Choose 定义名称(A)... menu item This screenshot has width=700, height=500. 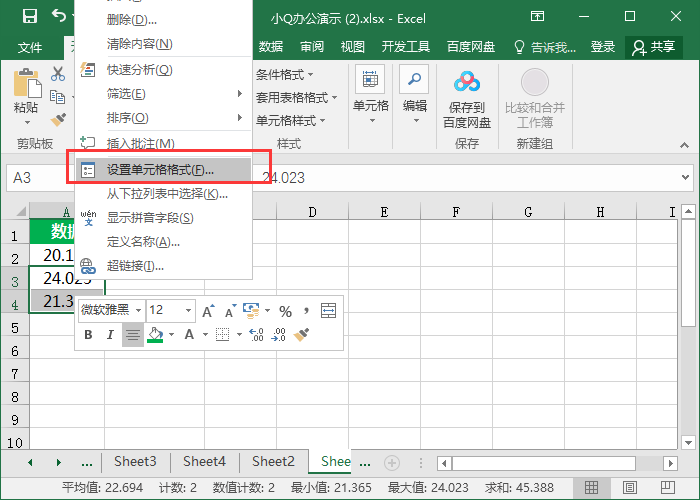click(163, 242)
